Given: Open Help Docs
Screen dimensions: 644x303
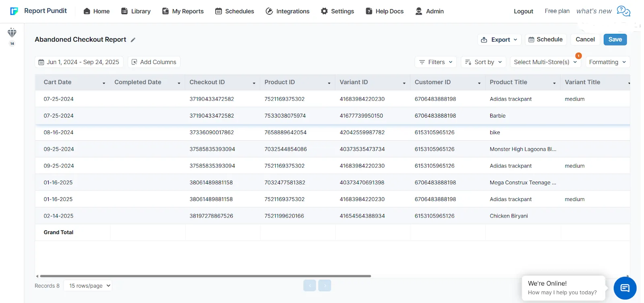Looking at the screenshot, I should (385, 11).
